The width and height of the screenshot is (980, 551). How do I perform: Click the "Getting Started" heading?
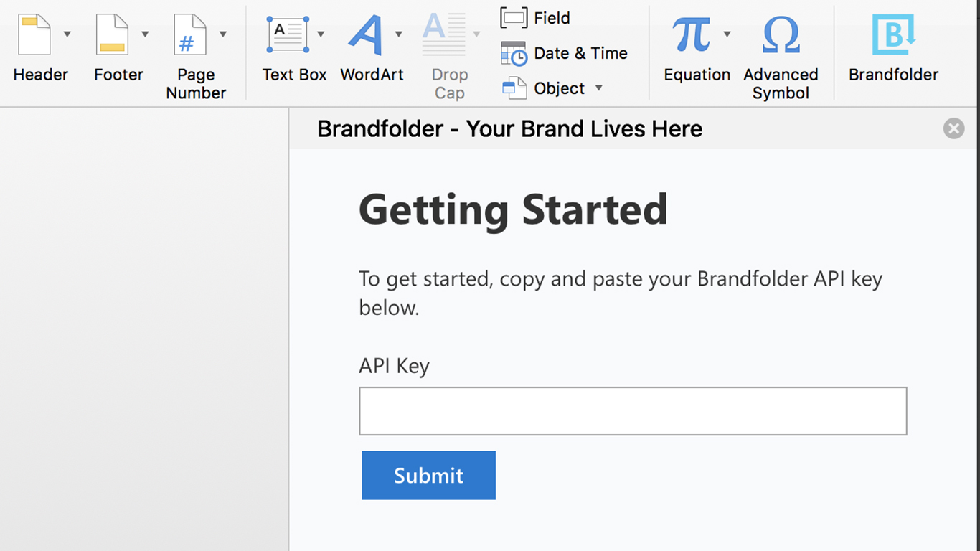[x=513, y=210]
